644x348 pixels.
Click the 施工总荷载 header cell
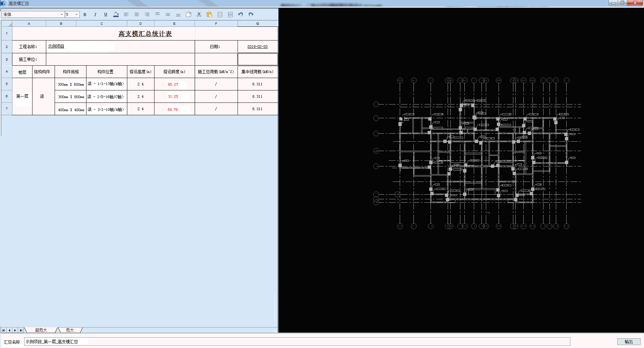pos(216,72)
